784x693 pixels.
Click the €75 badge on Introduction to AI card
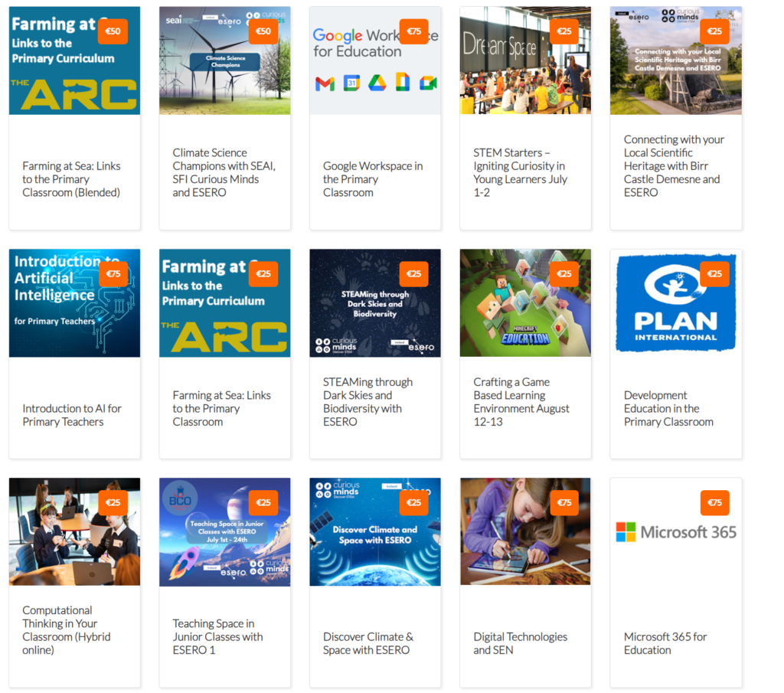click(113, 273)
